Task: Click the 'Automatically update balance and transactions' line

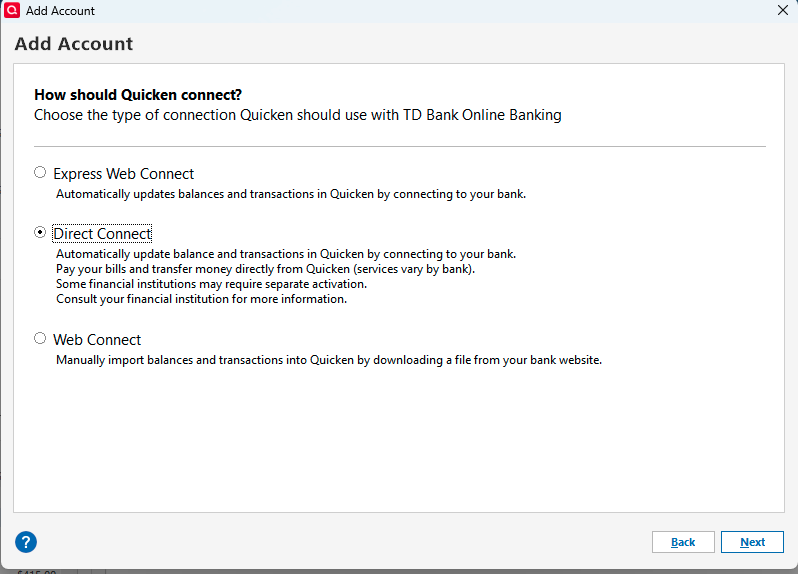Action: pos(286,254)
